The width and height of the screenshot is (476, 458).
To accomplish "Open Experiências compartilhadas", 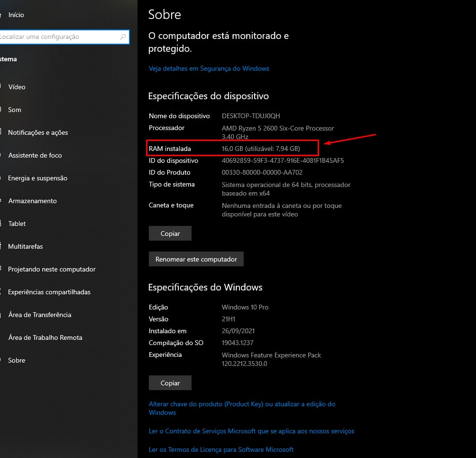I will tap(49, 292).
